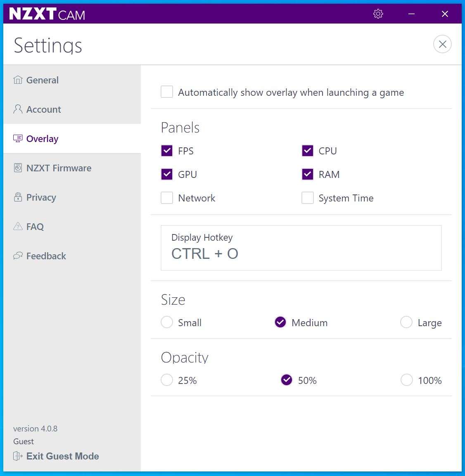The width and height of the screenshot is (465, 476).
Task: Select the Small overlay size
Action: [x=167, y=322]
